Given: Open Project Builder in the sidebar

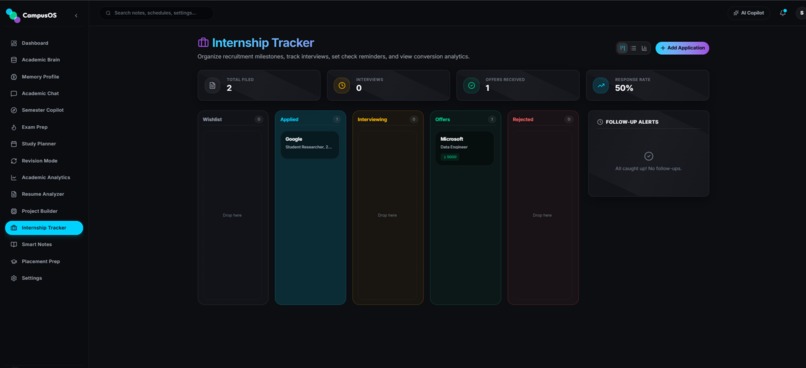Looking at the screenshot, I should click(44, 211).
